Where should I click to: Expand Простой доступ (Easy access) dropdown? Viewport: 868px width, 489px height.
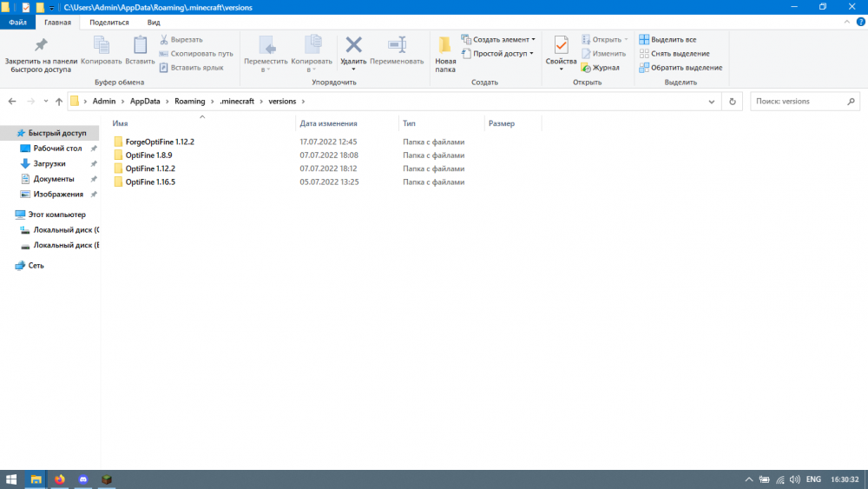click(x=497, y=54)
